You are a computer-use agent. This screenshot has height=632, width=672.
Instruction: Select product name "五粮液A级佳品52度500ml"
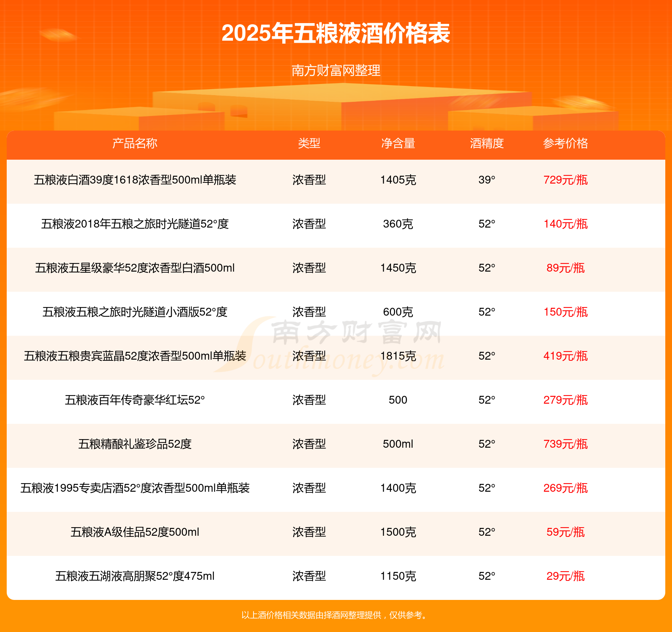pos(135,532)
